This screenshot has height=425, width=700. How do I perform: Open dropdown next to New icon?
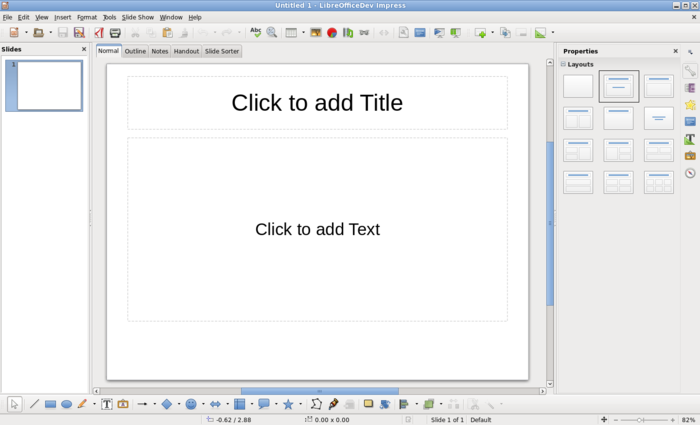click(x=26, y=33)
